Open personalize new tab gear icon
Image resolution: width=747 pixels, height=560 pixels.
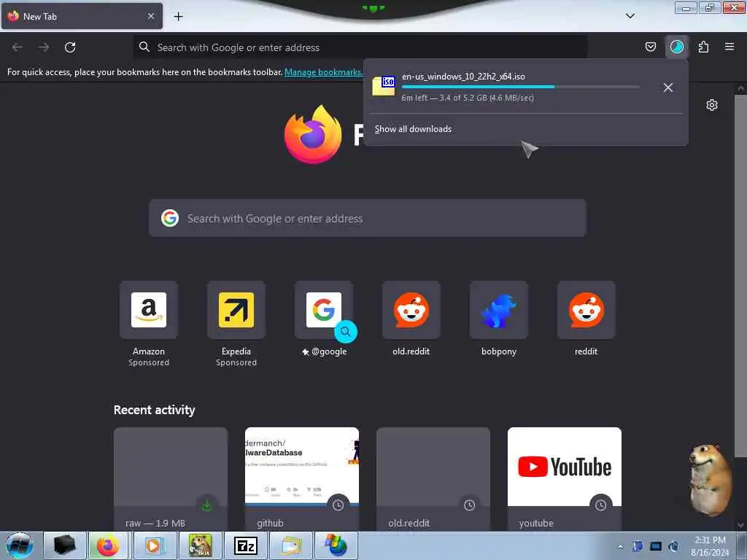712,105
